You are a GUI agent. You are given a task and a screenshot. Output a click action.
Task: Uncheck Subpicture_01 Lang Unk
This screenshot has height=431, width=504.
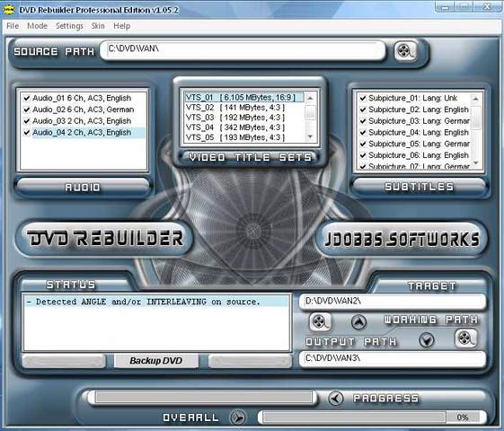tap(363, 98)
